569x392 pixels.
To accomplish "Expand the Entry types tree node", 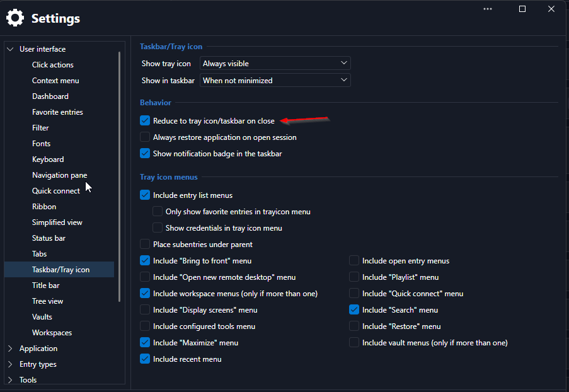I will [10, 364].
